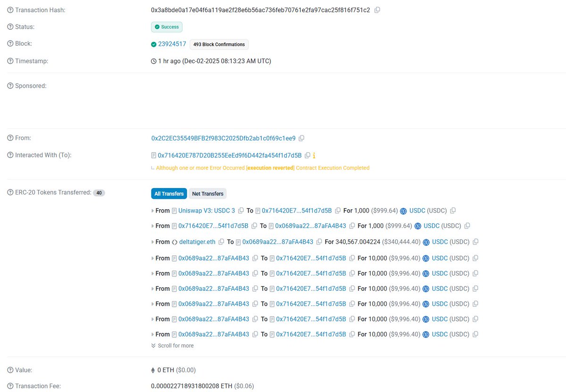The image size is (566, 392).
Task: Click the help icon beside From label
Action: (10, 138)
